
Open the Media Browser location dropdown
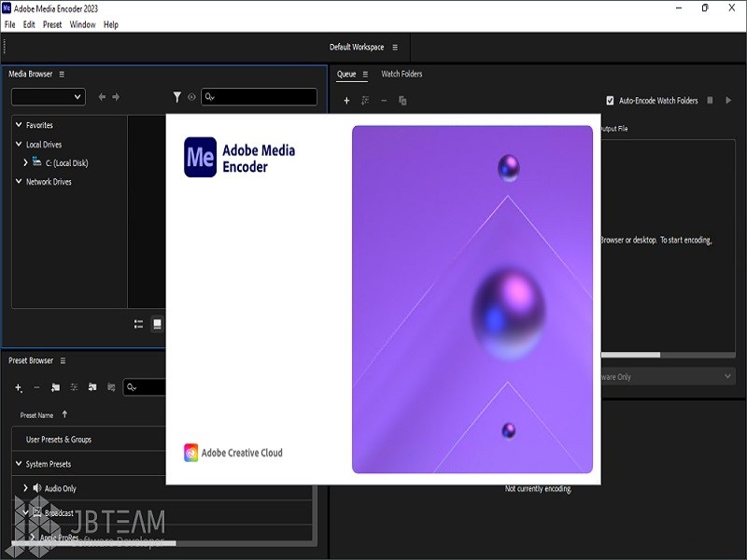click(49, 97)
